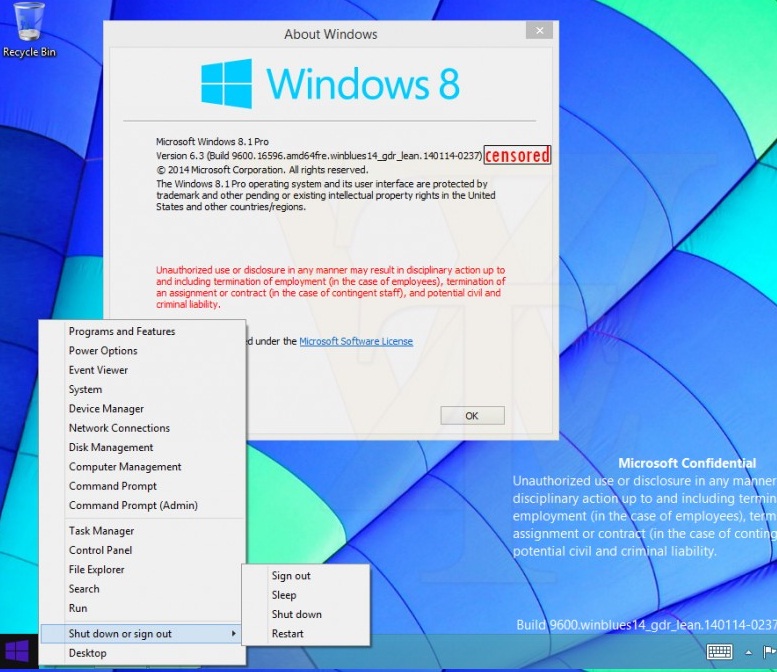Open the touch keyboard taskbar icon
Viewport: 777px width, 672px height.
pyautogui.click(x=719, y=652)
